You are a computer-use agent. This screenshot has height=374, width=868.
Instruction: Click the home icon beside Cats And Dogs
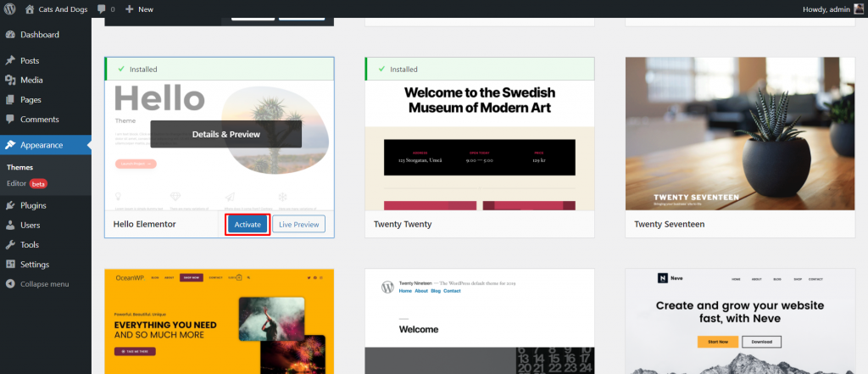coord(30,8)
